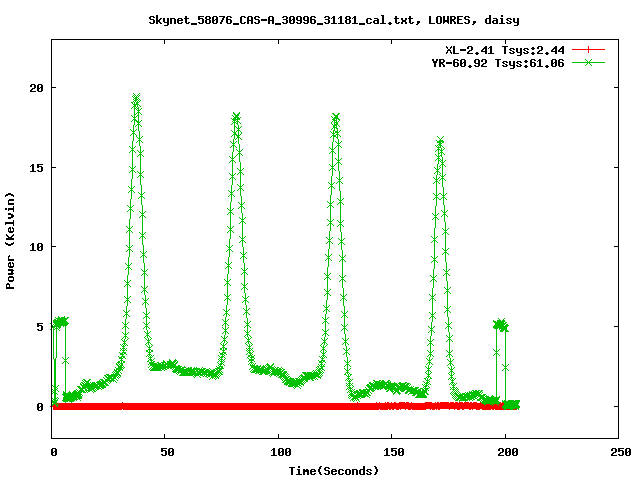This screenshot has height=480, width=640.
Task: Click the YR-60.92 Tsys:61.06 legend entry
Action: pyautogui.click(x=498, y=63)
